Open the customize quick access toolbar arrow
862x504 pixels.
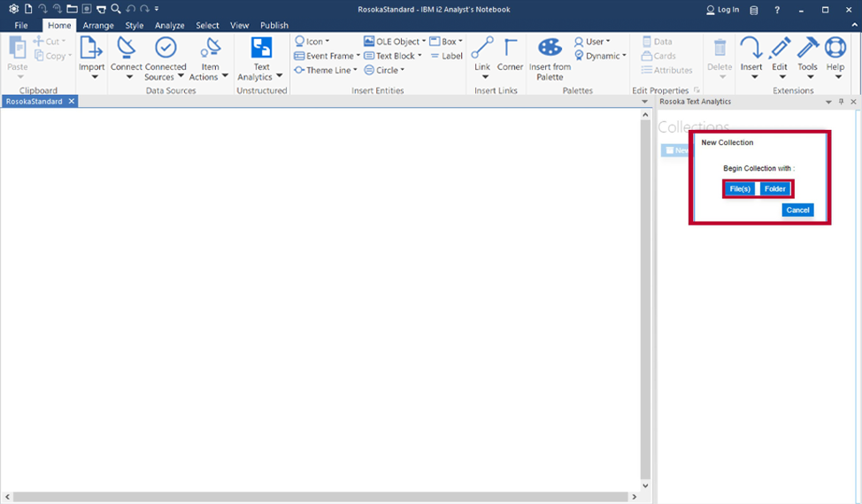click(x=157, y=9)
